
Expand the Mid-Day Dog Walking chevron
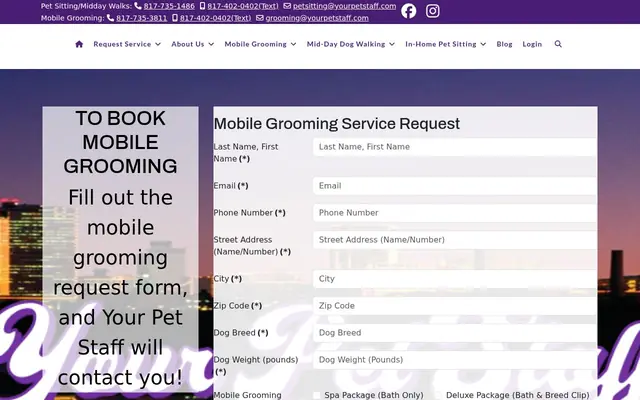[x=392, y=44]
